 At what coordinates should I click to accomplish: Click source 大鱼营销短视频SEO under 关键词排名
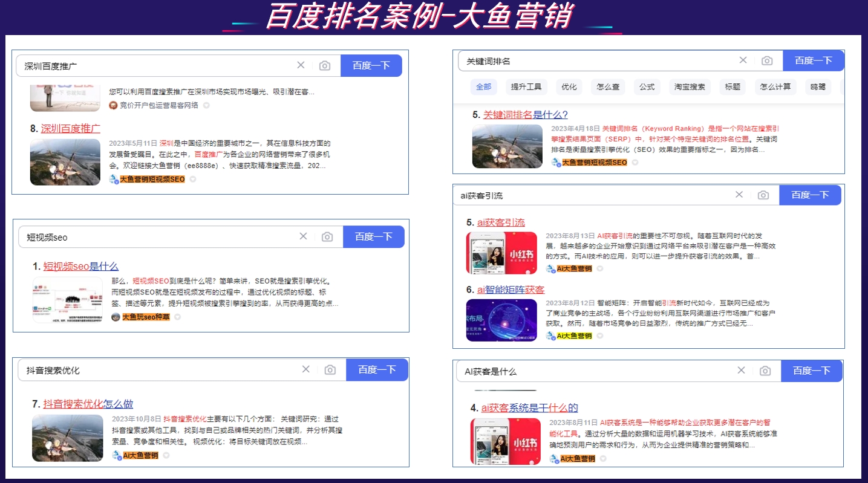(x=595, y=163)
